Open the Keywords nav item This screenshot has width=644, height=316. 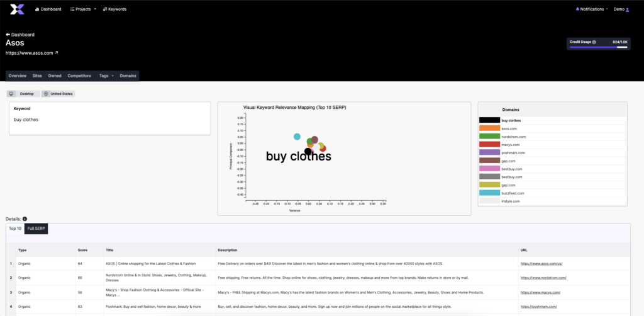pyautogui.click(x=114, y=9)
